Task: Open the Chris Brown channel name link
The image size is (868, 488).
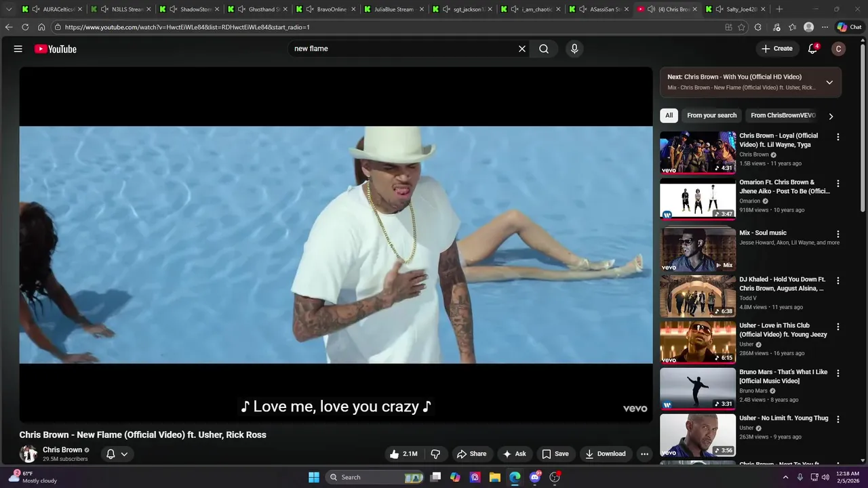Action: (x=62, y=450)
